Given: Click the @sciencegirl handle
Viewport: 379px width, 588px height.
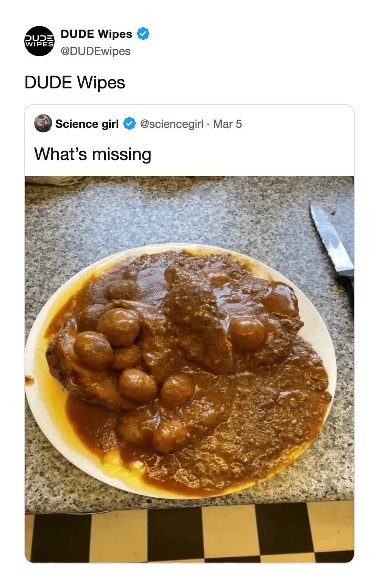Looking at the screenshot, I should pos(171,124).
